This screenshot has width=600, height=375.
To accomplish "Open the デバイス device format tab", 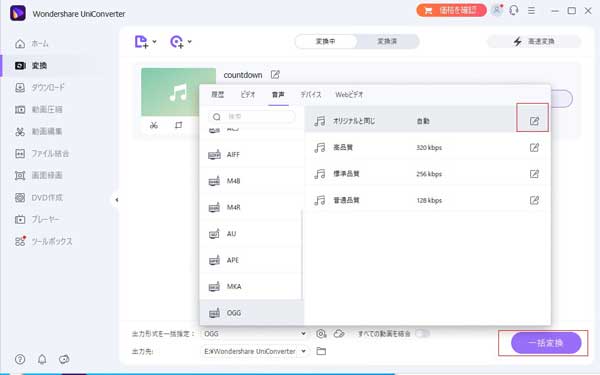I will click(x=311, y=95).
